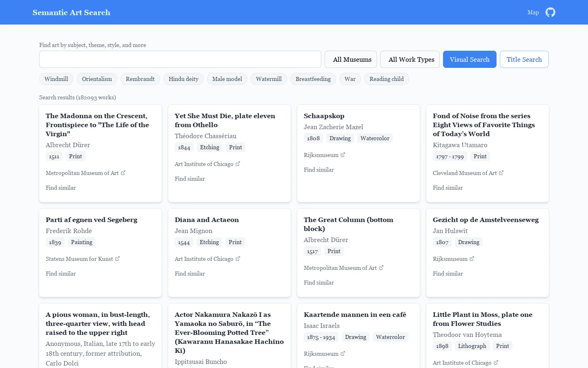
Task: Open external link icon on Little Plant in Moss card
Action: click(x=496, y=363)
